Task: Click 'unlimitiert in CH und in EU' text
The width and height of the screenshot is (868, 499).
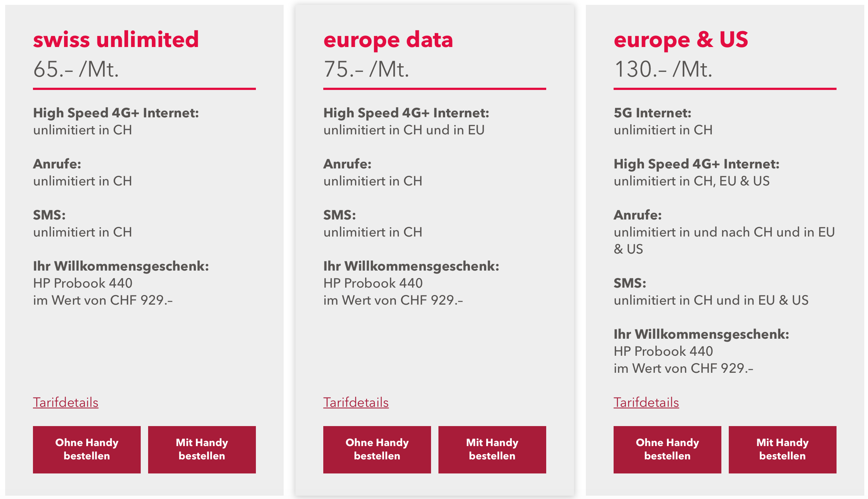Action: (404, 130)
